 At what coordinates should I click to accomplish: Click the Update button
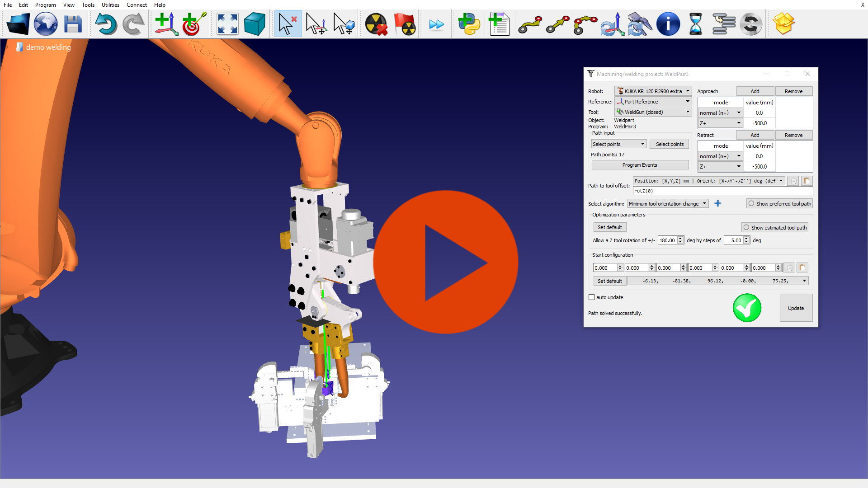(796, 308)
